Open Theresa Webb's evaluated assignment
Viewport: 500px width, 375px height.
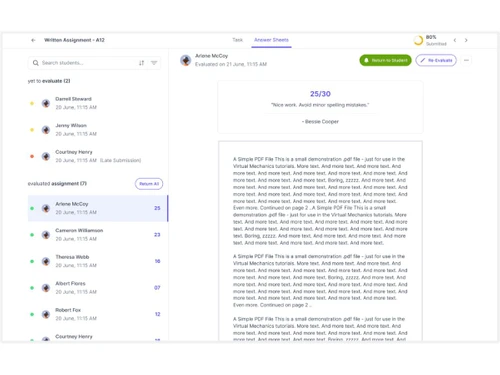pos(97,261)
